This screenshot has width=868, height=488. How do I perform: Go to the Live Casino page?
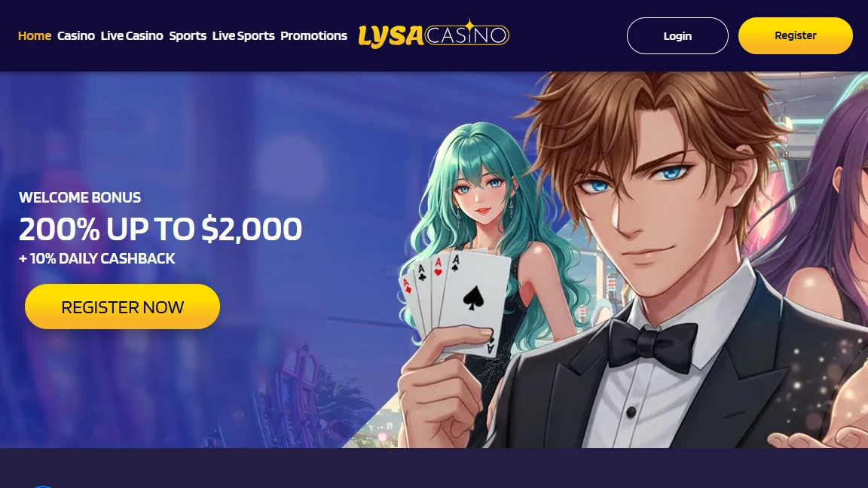(x=132, y=35)
